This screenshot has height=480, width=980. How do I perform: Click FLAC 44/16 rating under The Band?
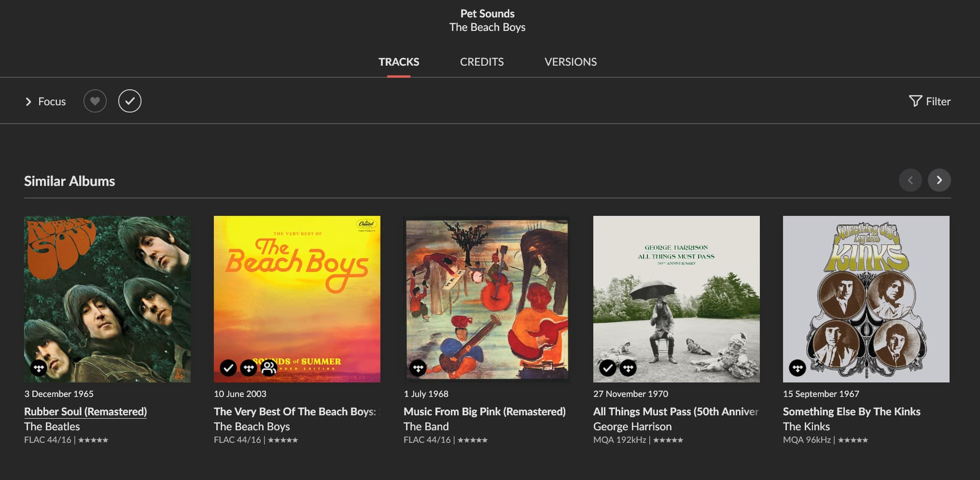tap(446, 440)
